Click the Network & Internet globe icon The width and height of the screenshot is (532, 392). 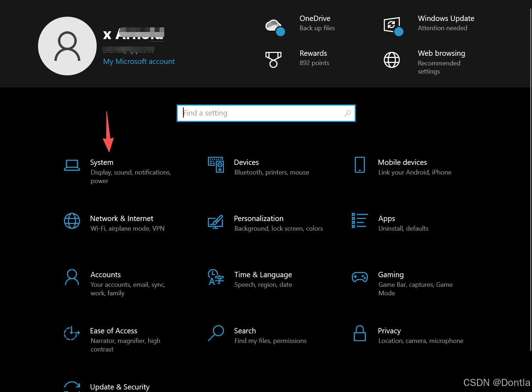coord(72,221)
